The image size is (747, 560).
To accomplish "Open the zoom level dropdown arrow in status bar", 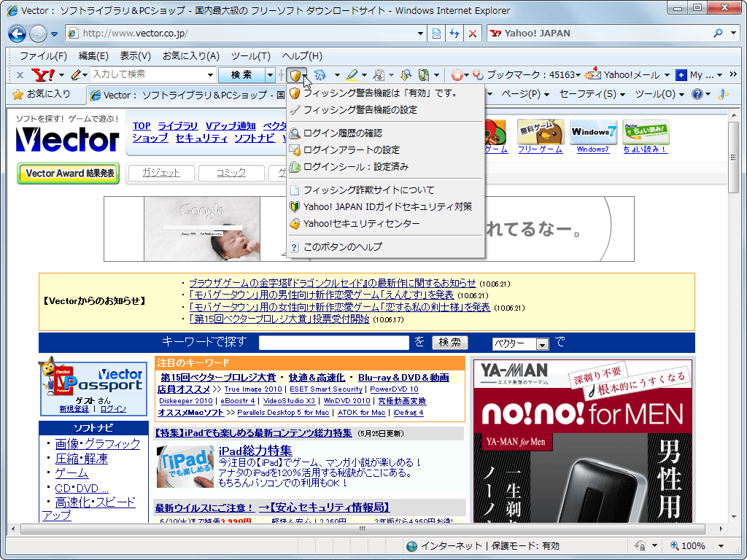I will (721, 546).
